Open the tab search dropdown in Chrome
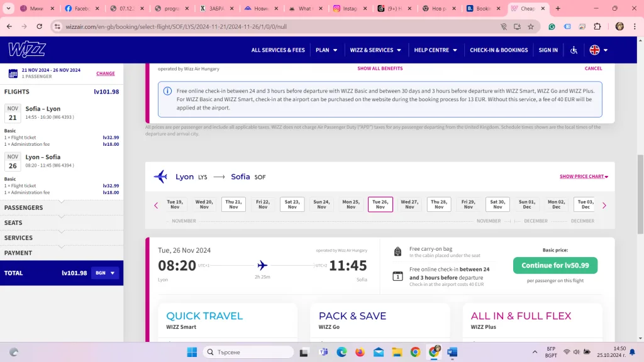The image size is (644, 362). [x=8, y=8]
